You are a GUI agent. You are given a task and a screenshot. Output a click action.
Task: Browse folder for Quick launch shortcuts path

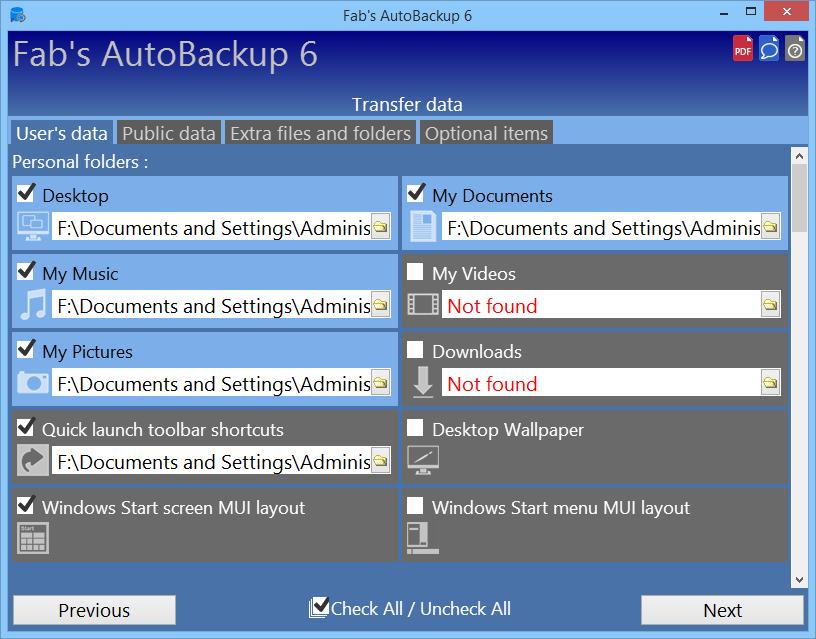(381, 461)
